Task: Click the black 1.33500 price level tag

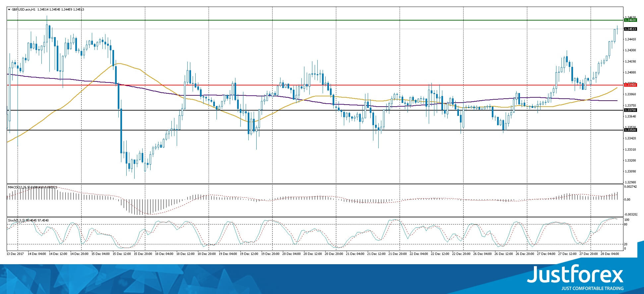Action: (x=630, y=130)
